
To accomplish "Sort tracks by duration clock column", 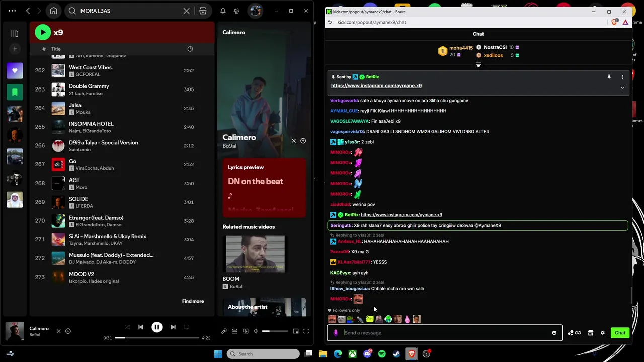I will (190, 49).
